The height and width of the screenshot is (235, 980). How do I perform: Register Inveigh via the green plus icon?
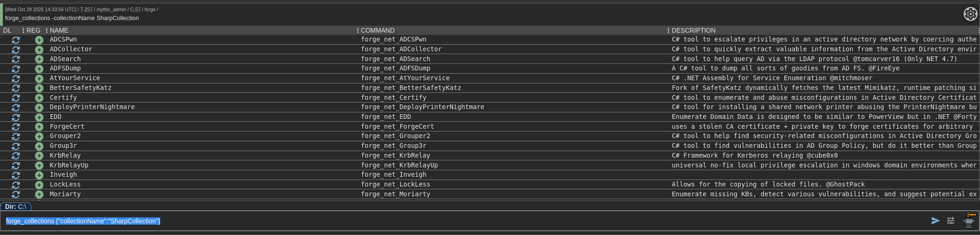39,175
